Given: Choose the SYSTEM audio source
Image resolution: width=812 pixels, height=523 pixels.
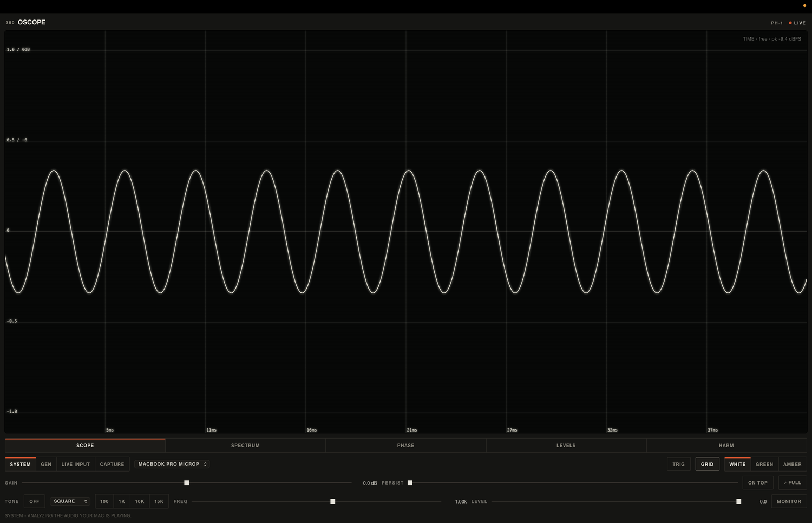Looking at the screenshot, I should tap(21, 464).
